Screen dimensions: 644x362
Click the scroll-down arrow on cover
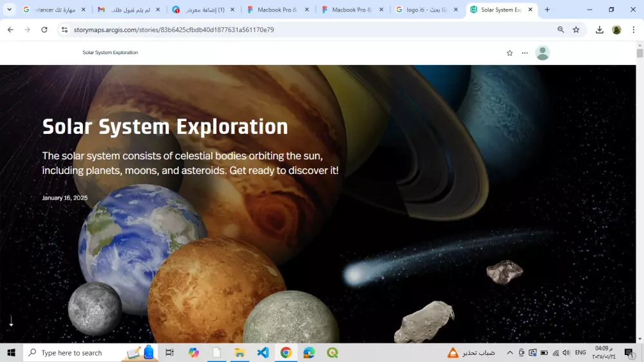coord(11,321)
